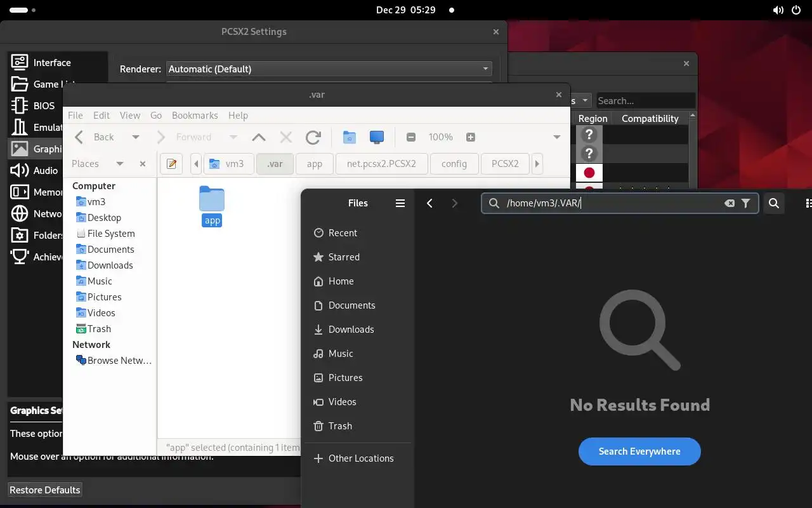
Task: Zoom in in file manager
Action: pos(471,137)
